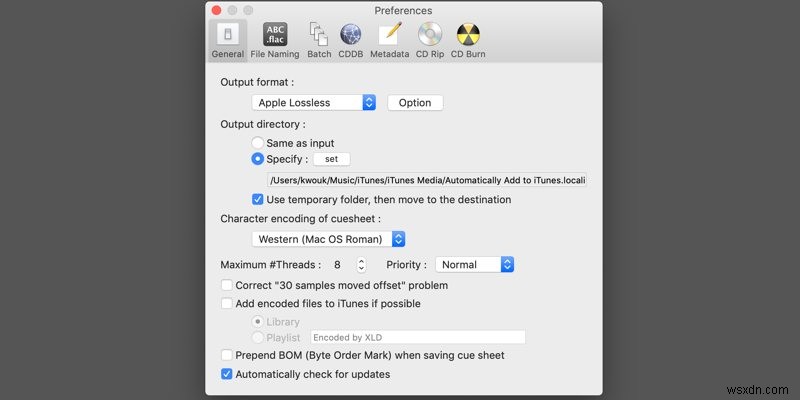Screen dimensions: 800x400
Task: Select the 'Same as input' radio button
Action: pos(258,143)
